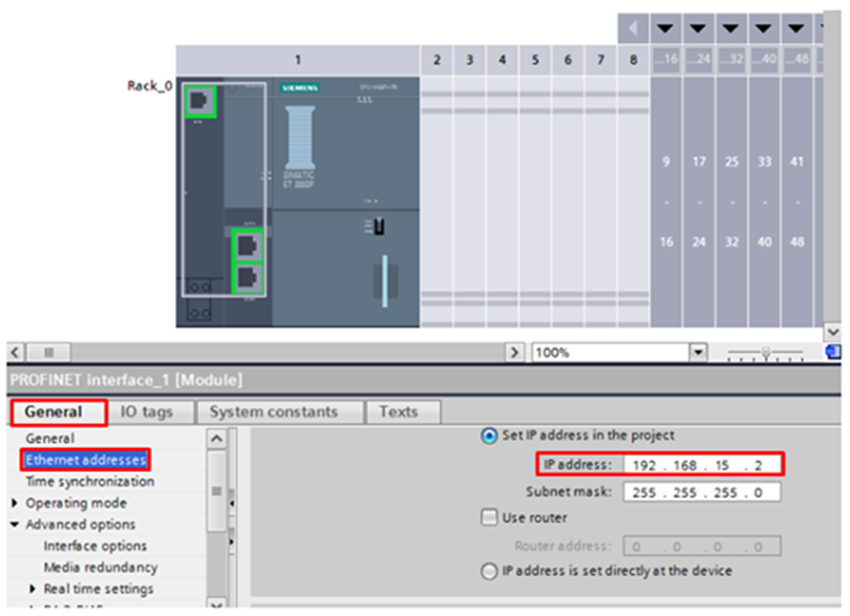Viewport: 850px width, 616px height.
Task: Click the Subnet mask input field
Action: point(701,492)
